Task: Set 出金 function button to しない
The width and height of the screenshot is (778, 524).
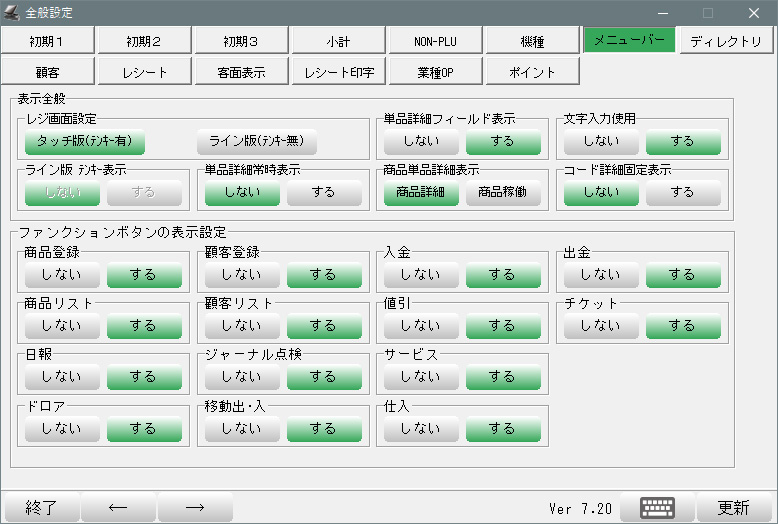Action: [x=601, y=274]
